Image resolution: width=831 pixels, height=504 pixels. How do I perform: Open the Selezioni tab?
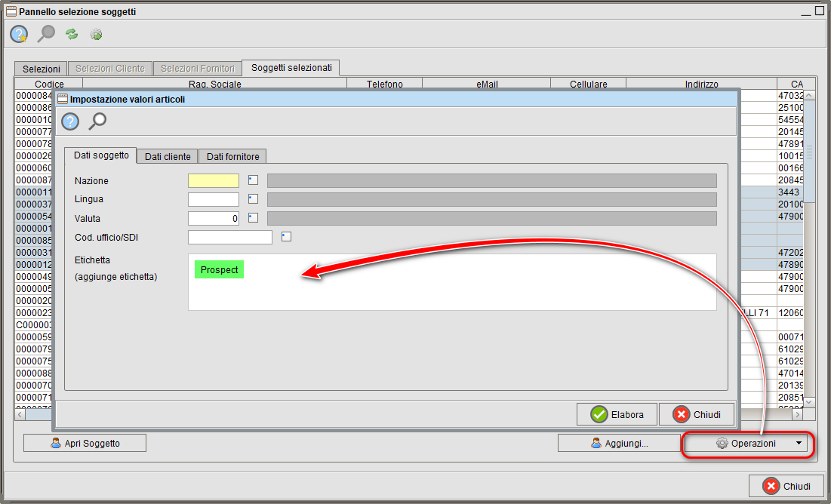click(41, 69)
